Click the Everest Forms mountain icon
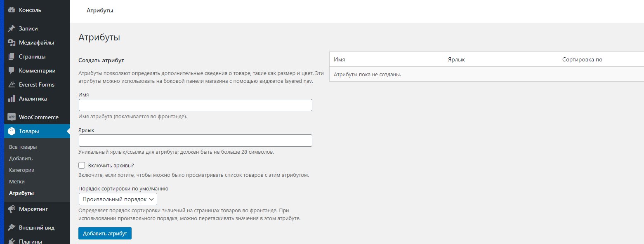Screen dimensions: 644x244 pyautogui.click(x=12, y=85)
